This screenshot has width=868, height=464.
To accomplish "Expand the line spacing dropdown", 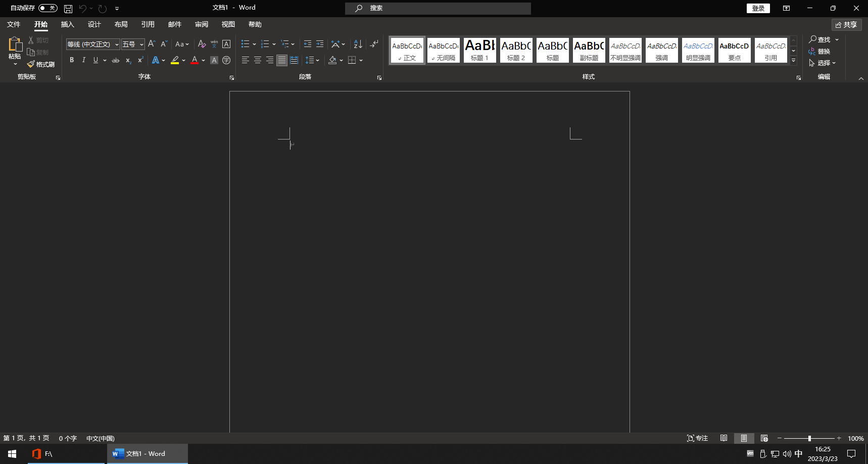I will pyautogui.click(x=318, y=60).
